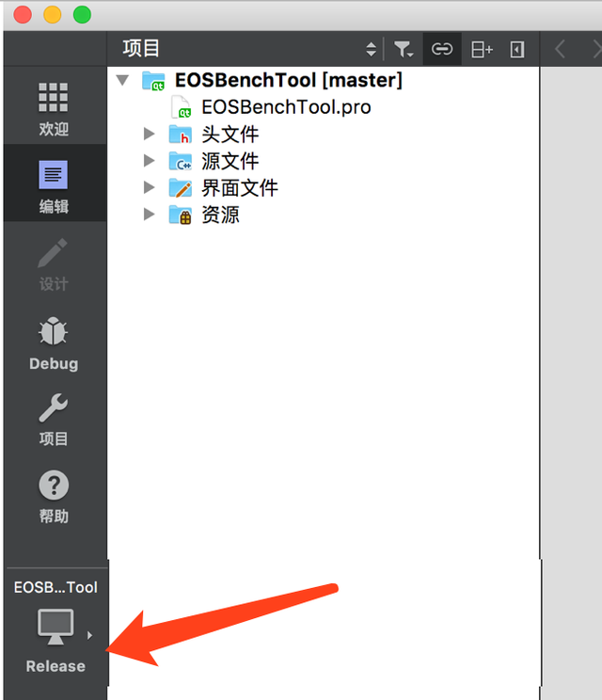
Task: Click the .pro file Qt icon
Action: (182, 107)
